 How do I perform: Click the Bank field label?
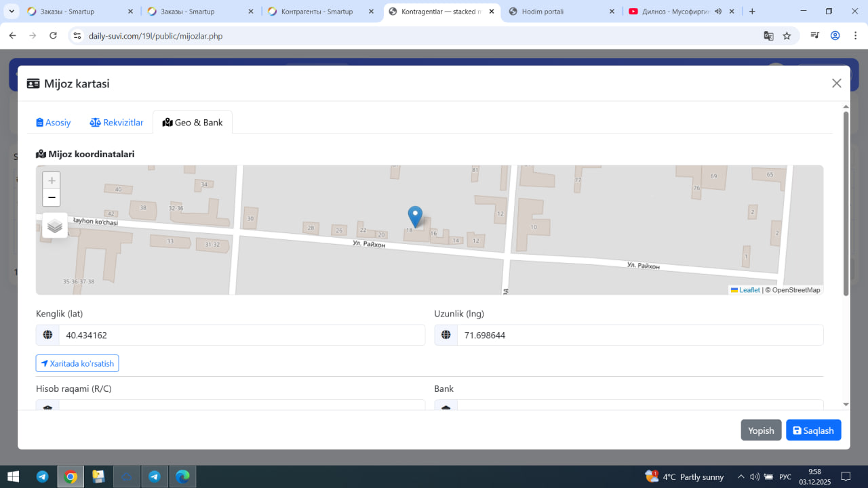(x=444, y=388)
